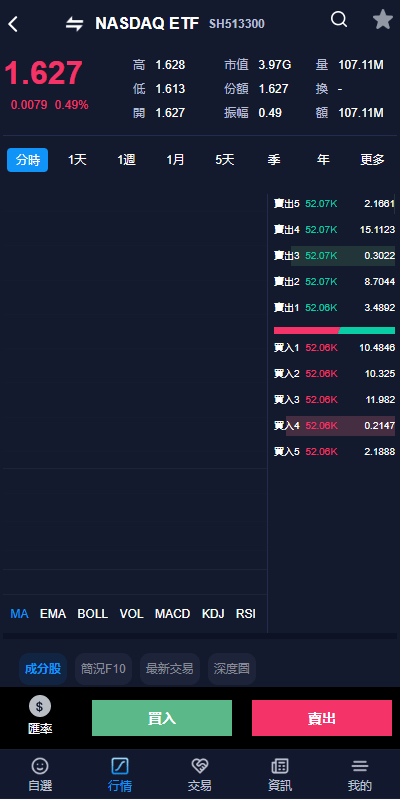This screenshot has height=800, width=400.
Task: Open the 我的 menu icon
Action: click(x=360, y=766)
